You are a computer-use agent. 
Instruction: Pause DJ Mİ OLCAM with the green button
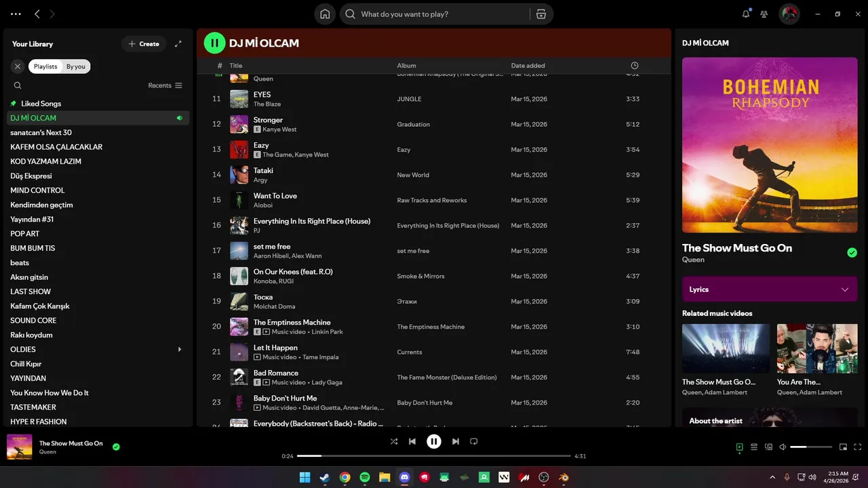214,43
